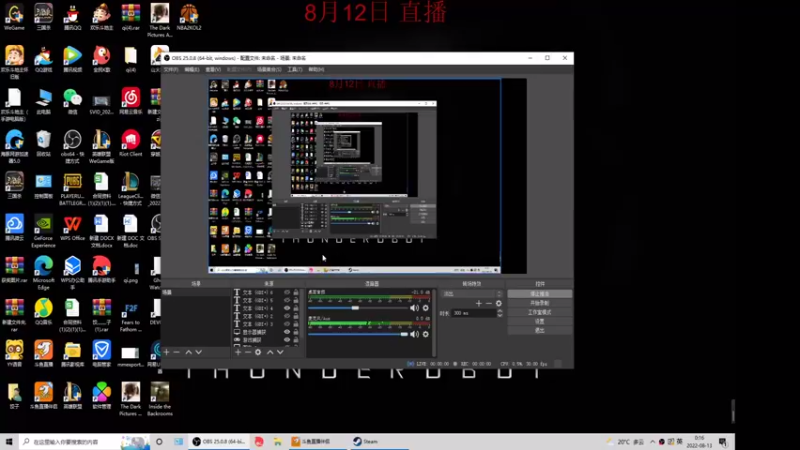Open NBA2KOL2 basketball desktop icon

coord(189,17)
